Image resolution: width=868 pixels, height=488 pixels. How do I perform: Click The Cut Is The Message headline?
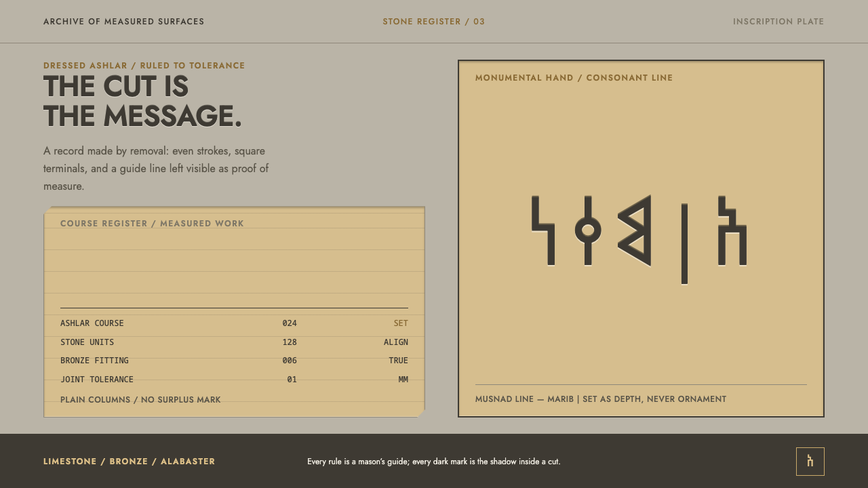(142, 101)
